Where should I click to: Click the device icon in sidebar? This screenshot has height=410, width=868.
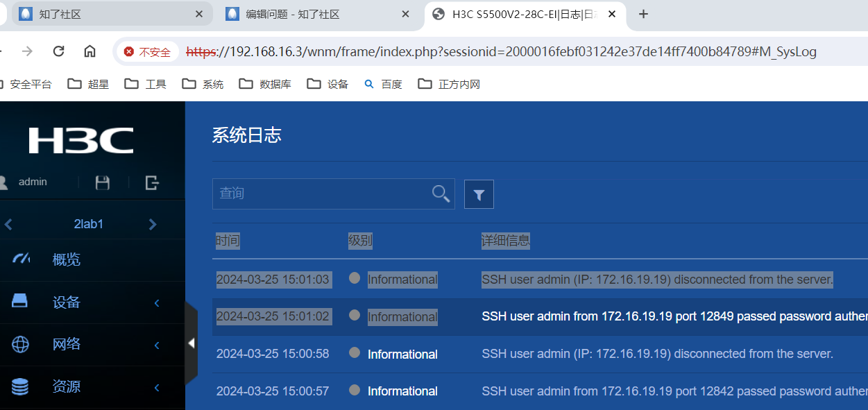click(19, 301)
